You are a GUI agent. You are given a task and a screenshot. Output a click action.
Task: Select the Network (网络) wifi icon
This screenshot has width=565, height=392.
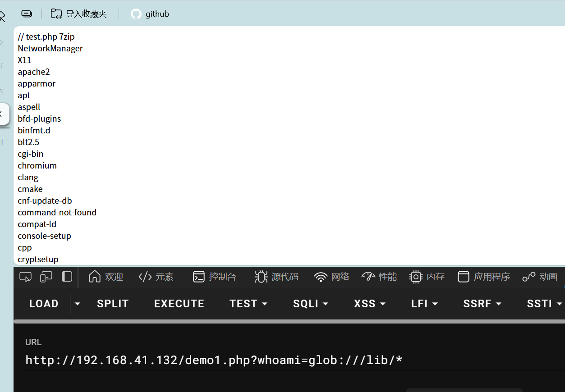click(321, 277)
